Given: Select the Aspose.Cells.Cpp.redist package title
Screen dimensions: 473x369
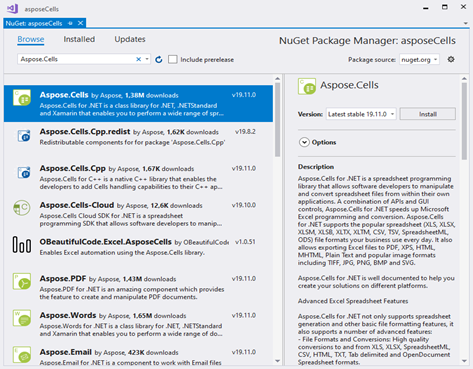Looking at the screenshot, I should pyautogui.click(x=85, y=132).
